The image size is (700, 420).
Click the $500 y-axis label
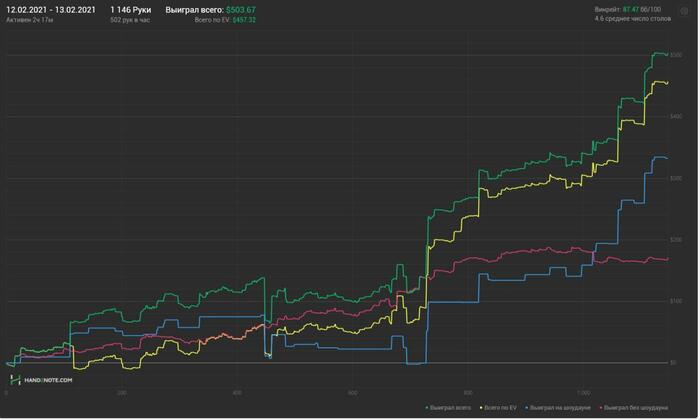[676, 55]
